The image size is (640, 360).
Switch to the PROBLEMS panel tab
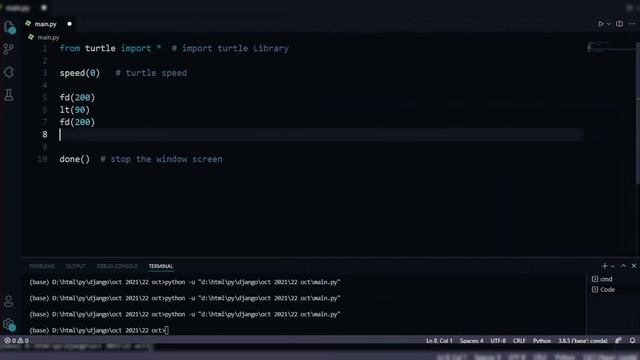click(x=42, y=266)
